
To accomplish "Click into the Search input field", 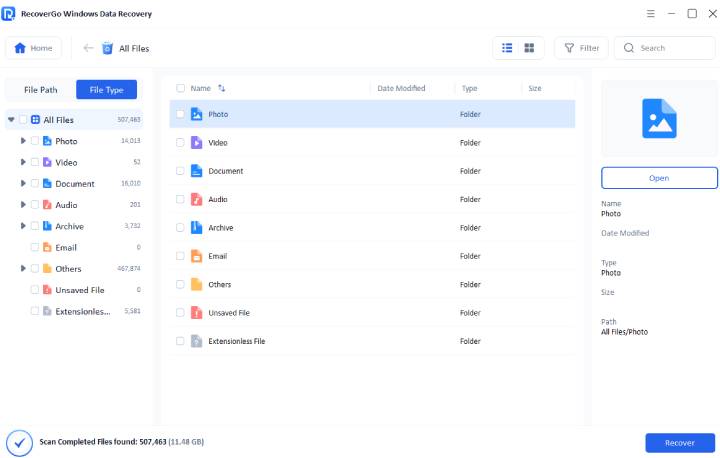I will pyautogui.click(x=665, y=48).
